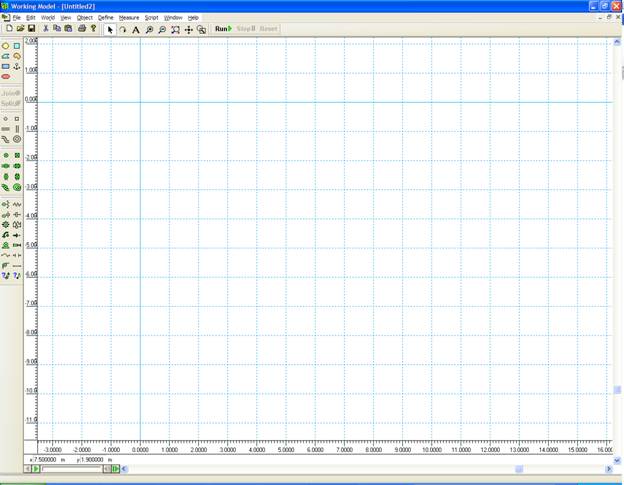Select the four-arrow Pan tool
The height and width of the screenshot is (485, 624).
[189, 29]
